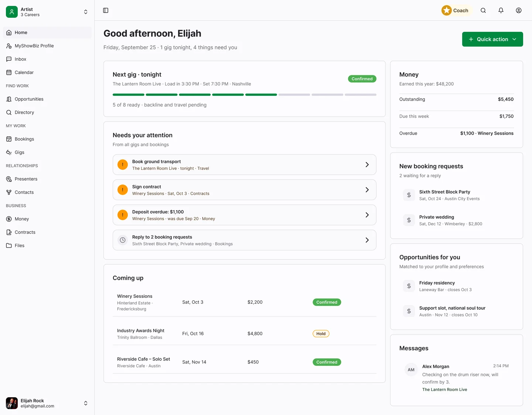This screenshot has height=415, width=532.
Task: Click Elijah Rock's profile photo
Action: [x=12, y=403]
